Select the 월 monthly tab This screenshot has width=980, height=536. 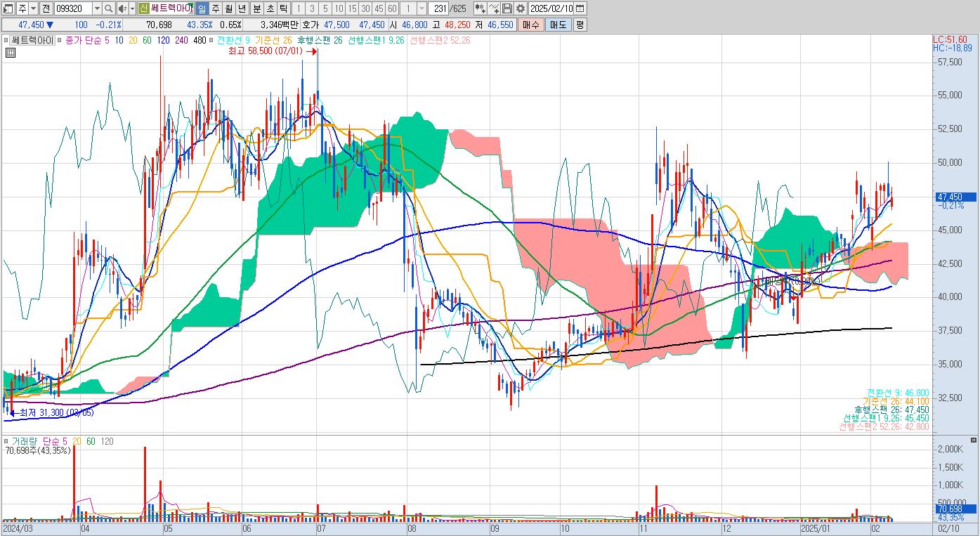point(229,8)
